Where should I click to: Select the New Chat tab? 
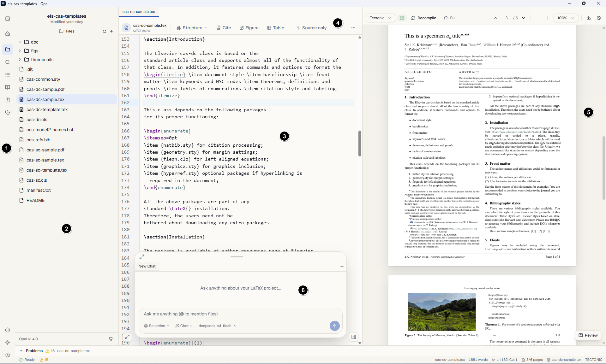pos(147,266)
